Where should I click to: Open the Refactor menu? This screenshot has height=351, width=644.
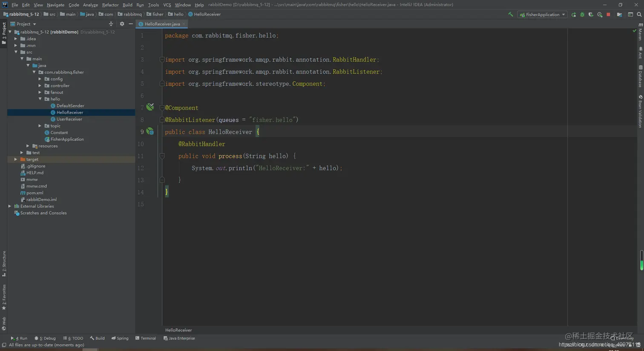coord(110,5)
